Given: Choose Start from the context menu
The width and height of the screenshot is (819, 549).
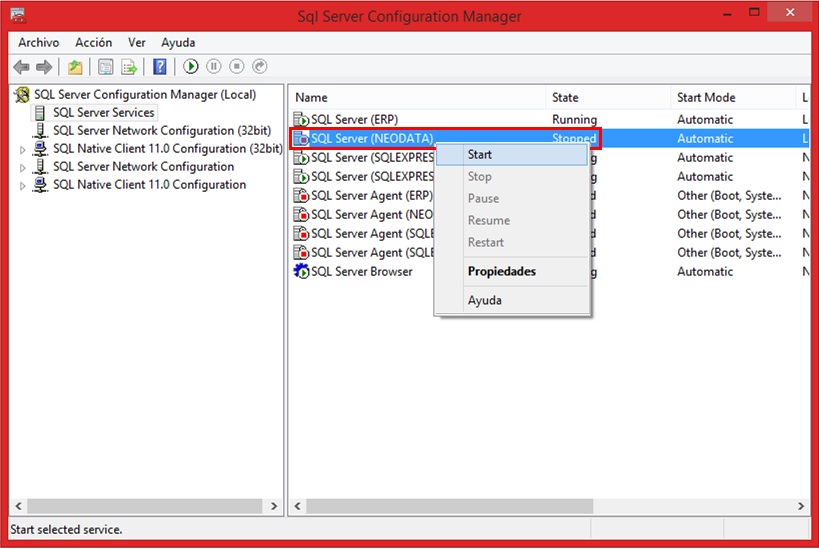Looking at the screenshot, I should click(512, 155).
